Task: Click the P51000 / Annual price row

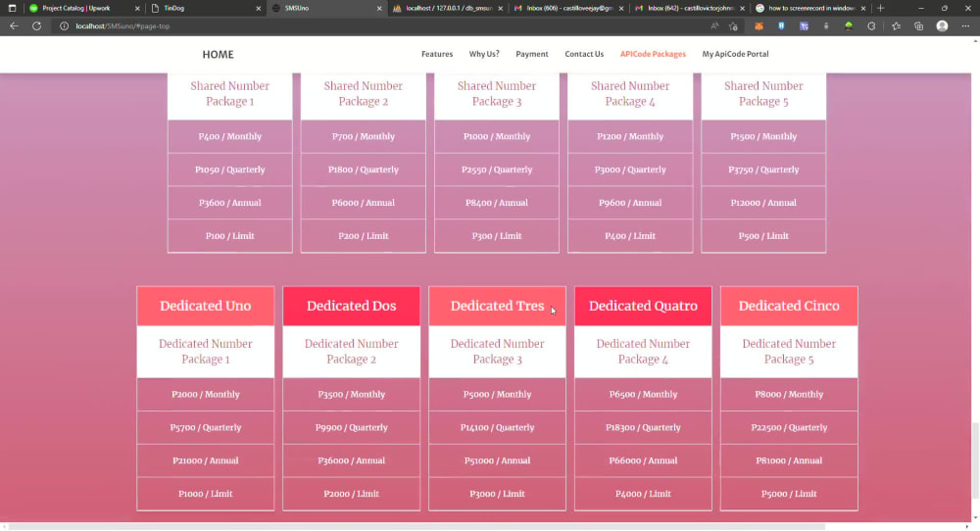Action: (x=497, y=460)
